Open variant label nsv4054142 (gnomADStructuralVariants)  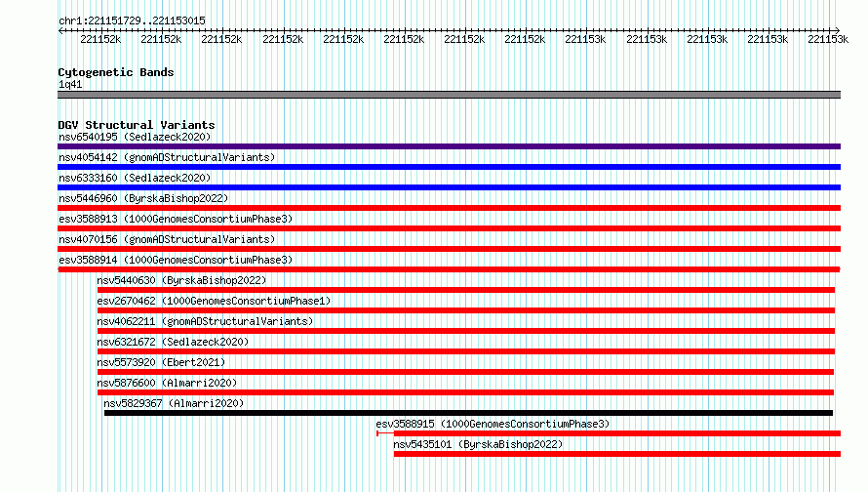[x=167, y=157]
